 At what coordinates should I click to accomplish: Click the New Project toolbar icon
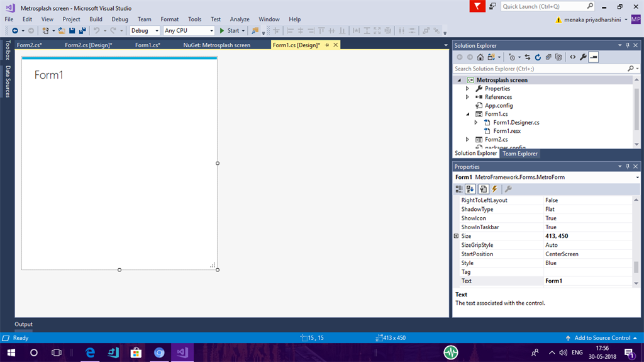pyautogui.click(x=45, y=30)
